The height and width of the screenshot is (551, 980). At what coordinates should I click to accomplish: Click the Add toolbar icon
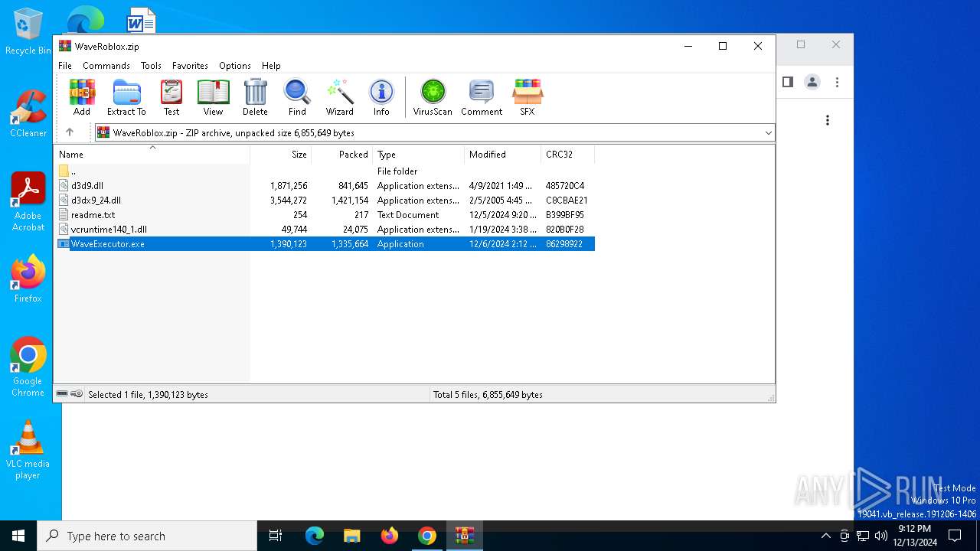82,97
